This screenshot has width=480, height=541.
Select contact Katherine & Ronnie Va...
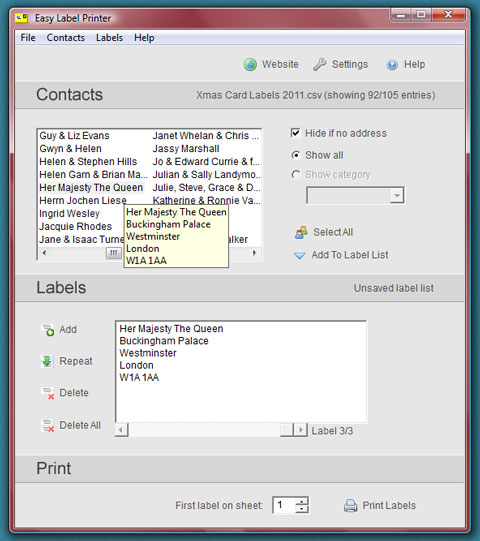coord(206,200)
